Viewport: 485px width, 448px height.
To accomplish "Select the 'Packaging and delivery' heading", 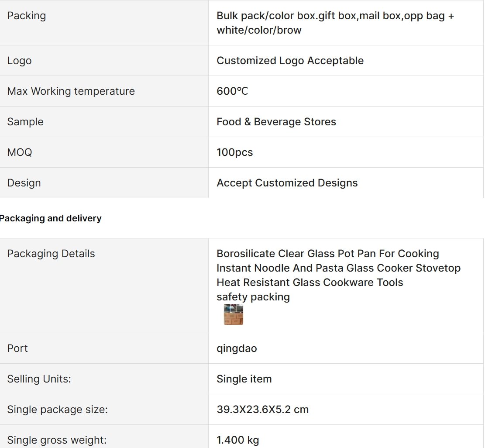I will pos(50,218).
